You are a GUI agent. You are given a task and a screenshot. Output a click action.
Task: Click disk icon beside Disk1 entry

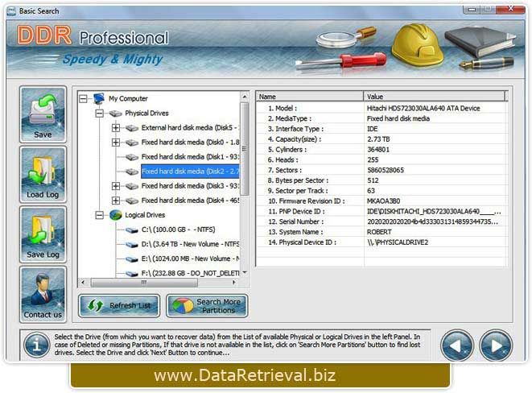tap(132, 157)
